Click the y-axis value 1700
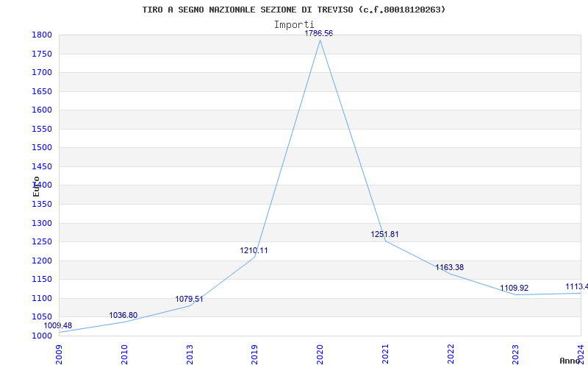The height and width of the screenshot is (368, 588). pos(42,72)
